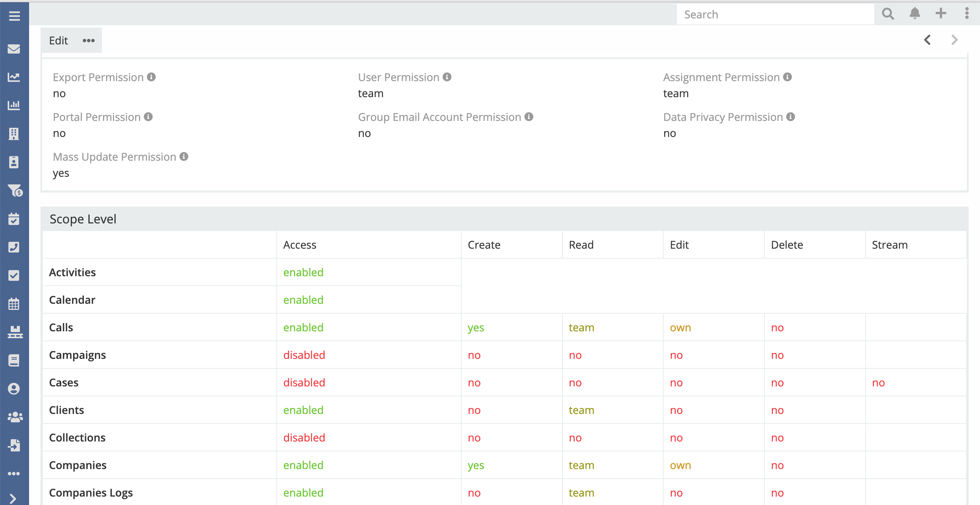Expand the sidebar with the bottom chevron
The height and width of the screenshot is (505, 980).
click(13, 498)
